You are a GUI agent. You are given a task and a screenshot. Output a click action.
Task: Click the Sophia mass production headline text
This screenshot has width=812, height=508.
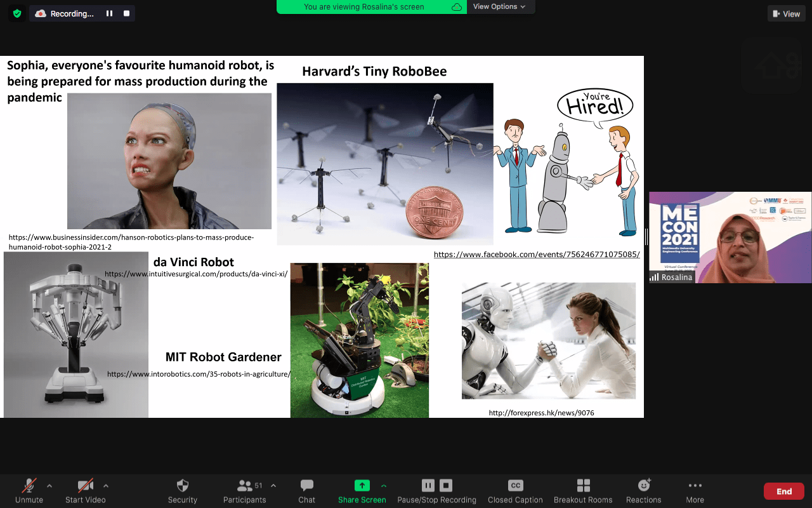click(141, 81)
